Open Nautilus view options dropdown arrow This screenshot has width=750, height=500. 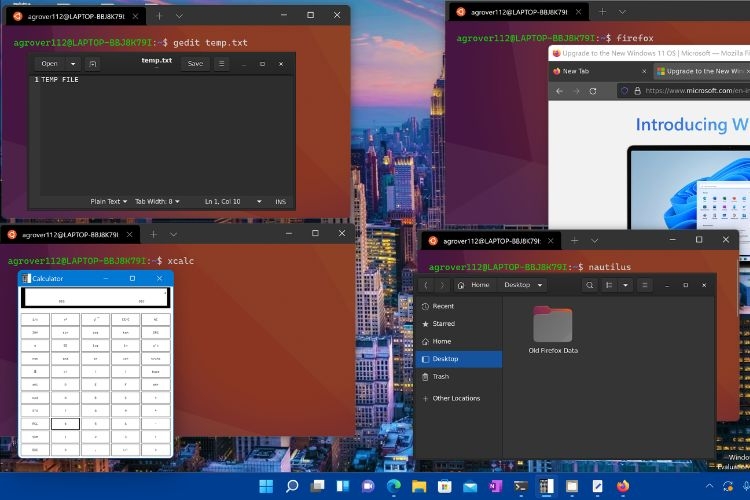625,285
